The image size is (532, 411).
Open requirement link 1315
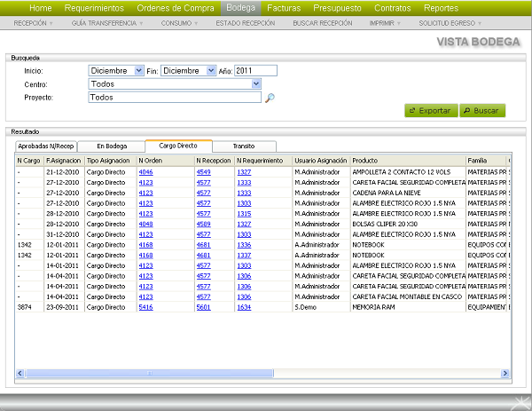tap(245, 214)
